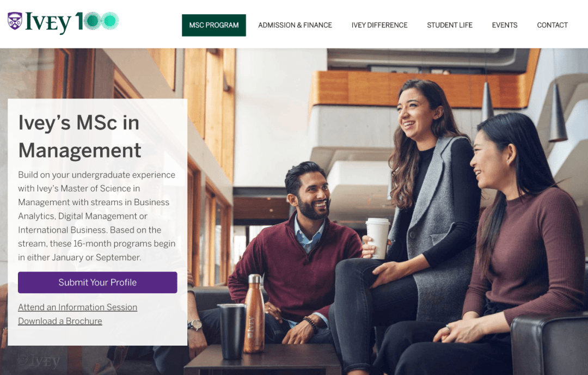Follow the Attend an Information Session link

(78, 307)
